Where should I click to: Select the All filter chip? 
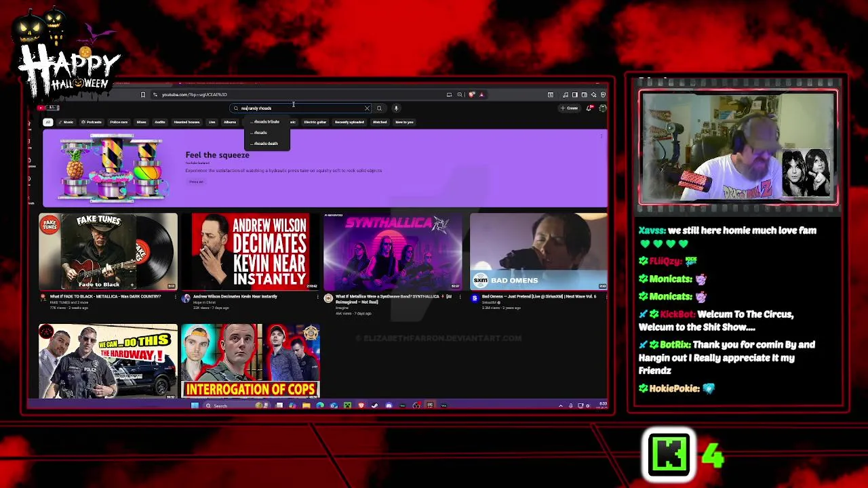[47, 122]
